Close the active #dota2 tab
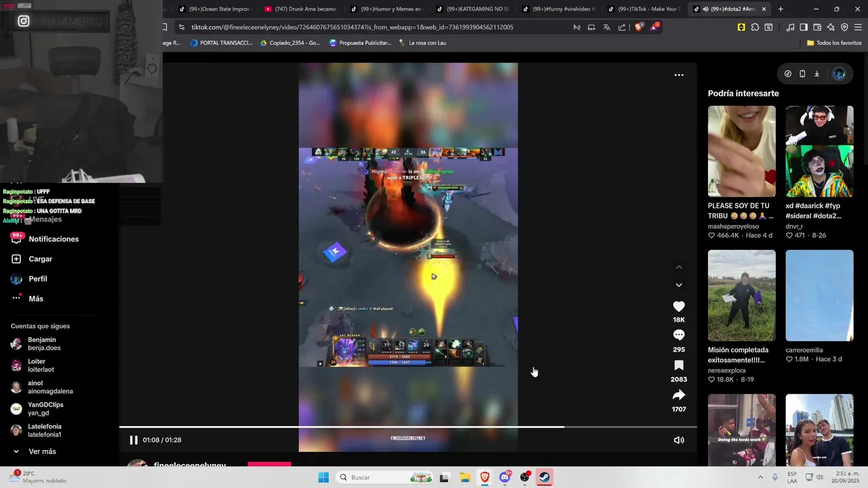This screenshot has width=868, height=488. pyautogui.click(x=764, y=9)
